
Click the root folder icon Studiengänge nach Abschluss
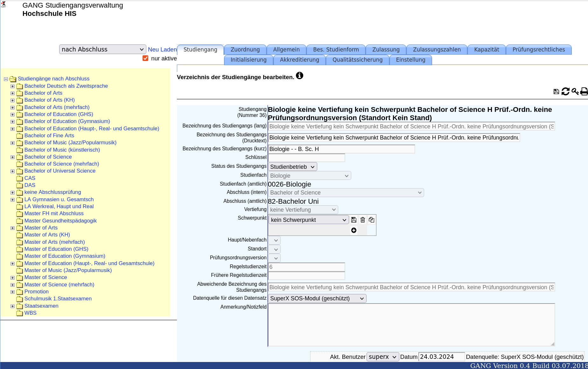tap(13, 79)
